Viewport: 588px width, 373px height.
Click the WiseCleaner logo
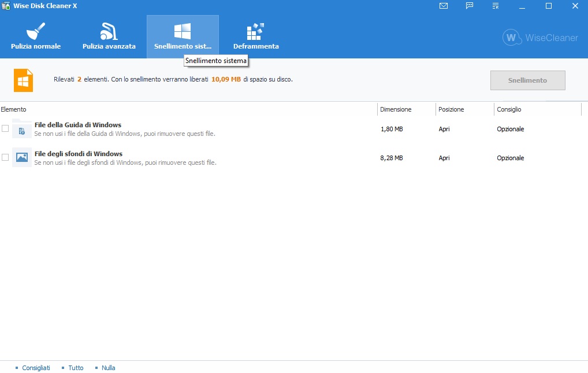click(540, 38)
